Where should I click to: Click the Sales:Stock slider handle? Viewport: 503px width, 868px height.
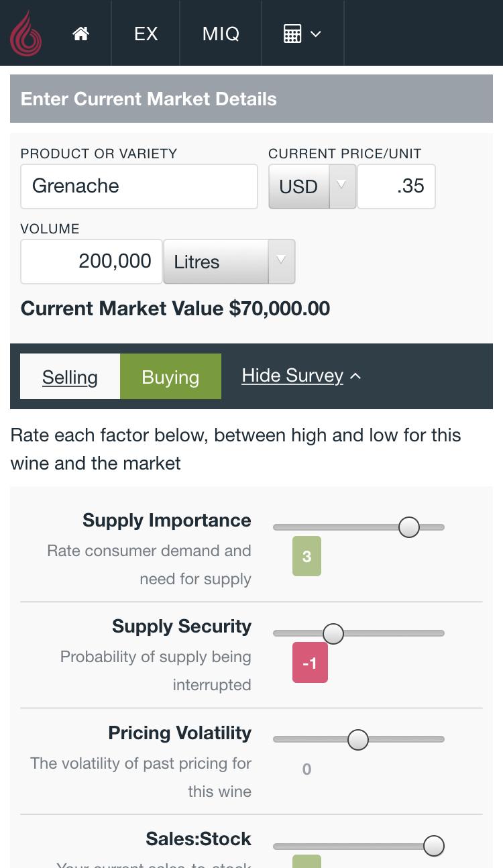click(434, 846)
